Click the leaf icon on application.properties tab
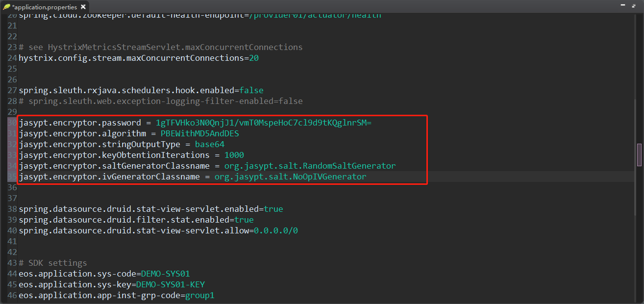 pyautogui.click(x=6, y=7)
